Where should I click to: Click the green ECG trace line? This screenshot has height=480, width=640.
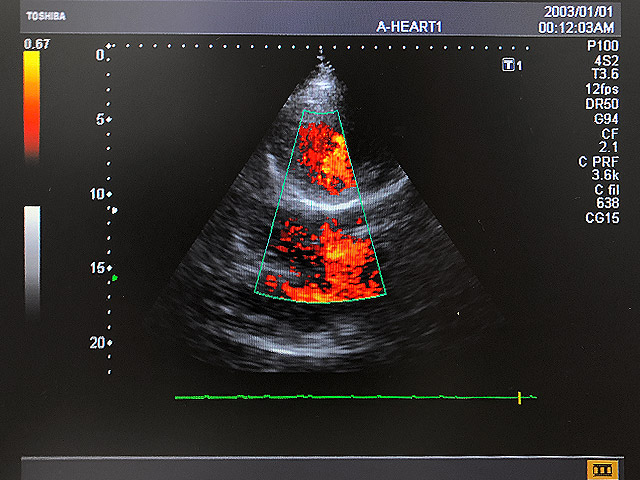[356, 397]
